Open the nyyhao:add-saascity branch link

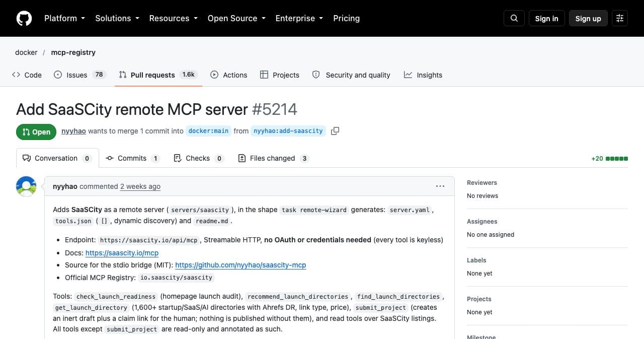pos(288,131)
